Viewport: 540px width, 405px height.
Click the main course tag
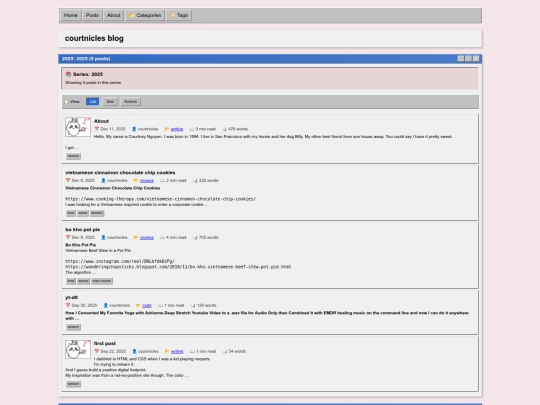coord(102,281)
